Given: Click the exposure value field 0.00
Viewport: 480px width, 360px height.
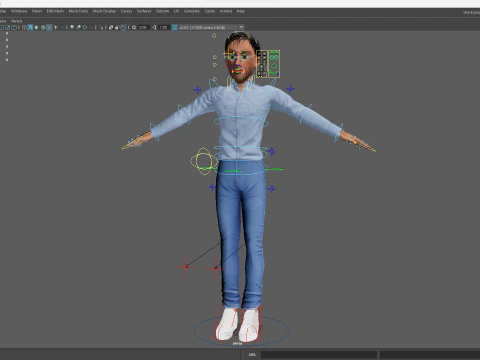Looking at the screenshot, I should point(143,27).
